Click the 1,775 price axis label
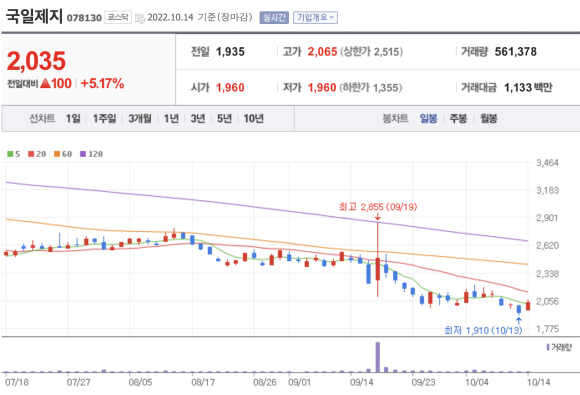 point(547,329)
